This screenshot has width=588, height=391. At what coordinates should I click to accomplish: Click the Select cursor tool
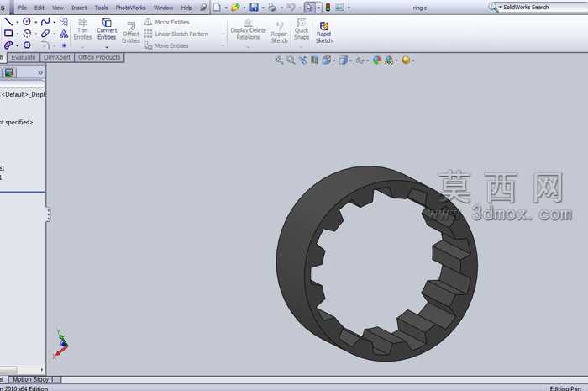(309, 7)
